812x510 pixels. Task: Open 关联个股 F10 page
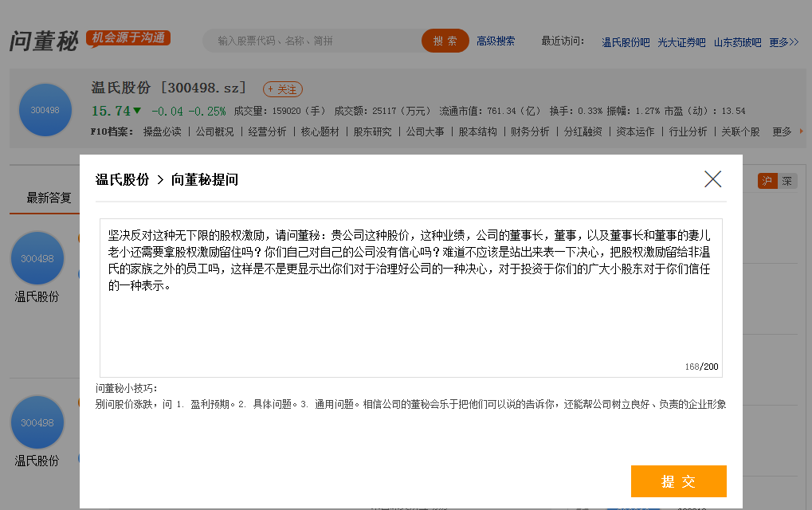pyautogui.click(x=740, y=131)
